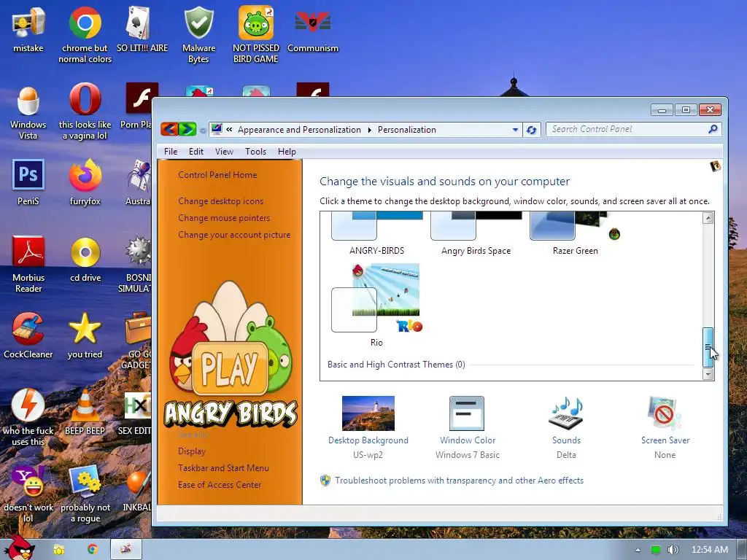Open the Tools menu
Image resolution: width=747 pixels, height=560 pixels.
255,152
